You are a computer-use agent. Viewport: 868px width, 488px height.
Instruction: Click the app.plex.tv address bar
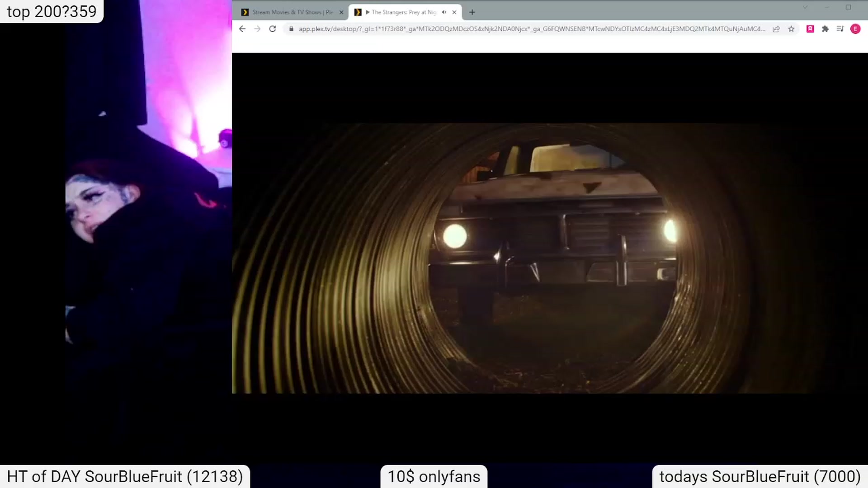tap(532, 29)
